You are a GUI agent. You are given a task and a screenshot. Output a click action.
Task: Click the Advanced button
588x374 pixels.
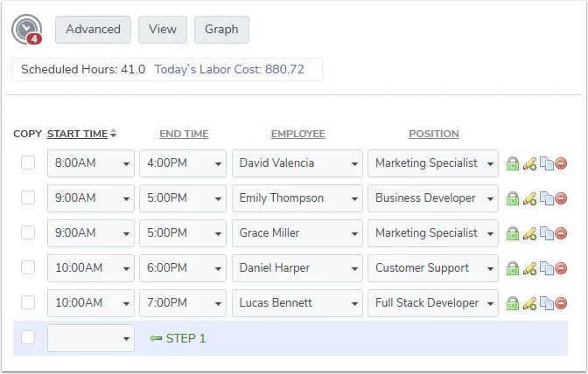click(x=93, y=30)
